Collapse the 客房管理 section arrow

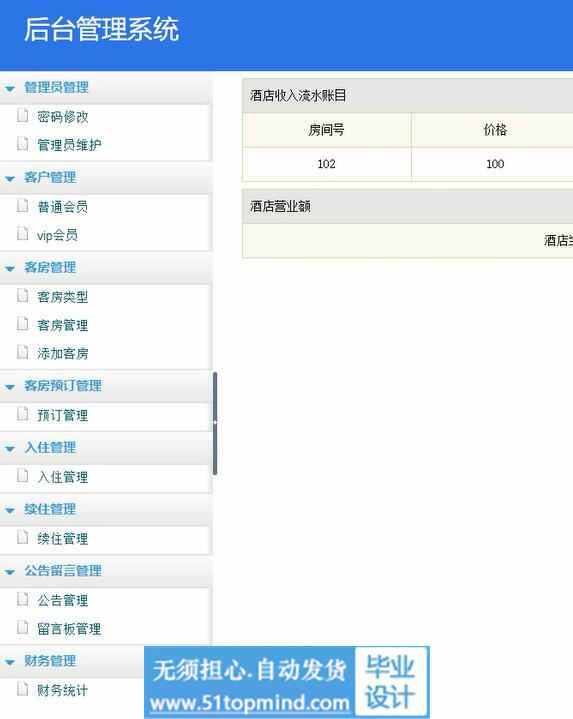coord(10,268)
